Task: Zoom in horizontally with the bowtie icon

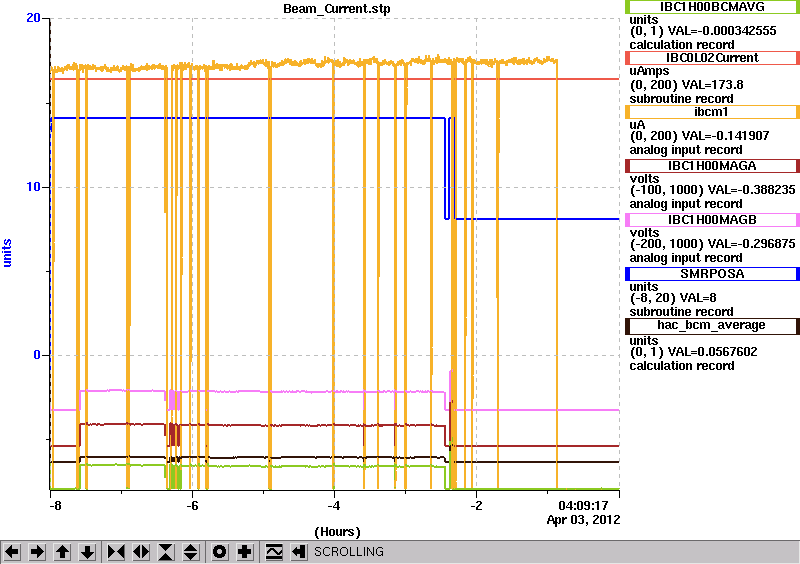Action: [x=116, y=552]
